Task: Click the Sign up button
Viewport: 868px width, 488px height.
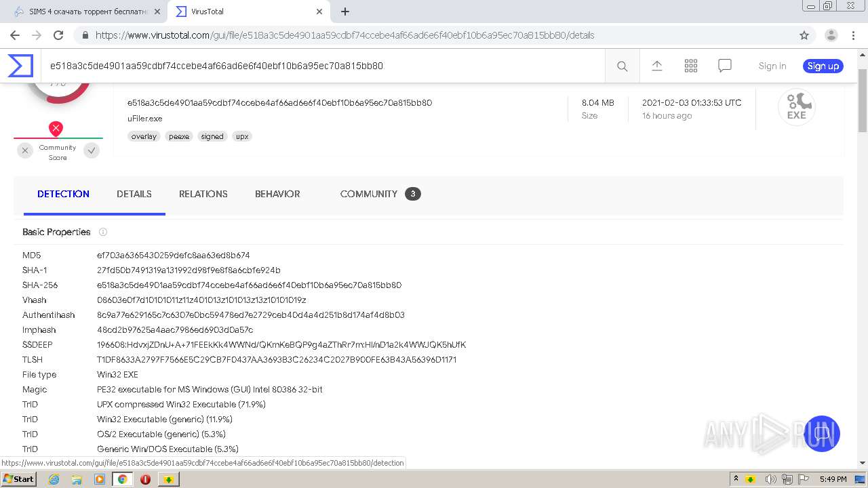Action: pyautogui.click(x=823, y=66)
